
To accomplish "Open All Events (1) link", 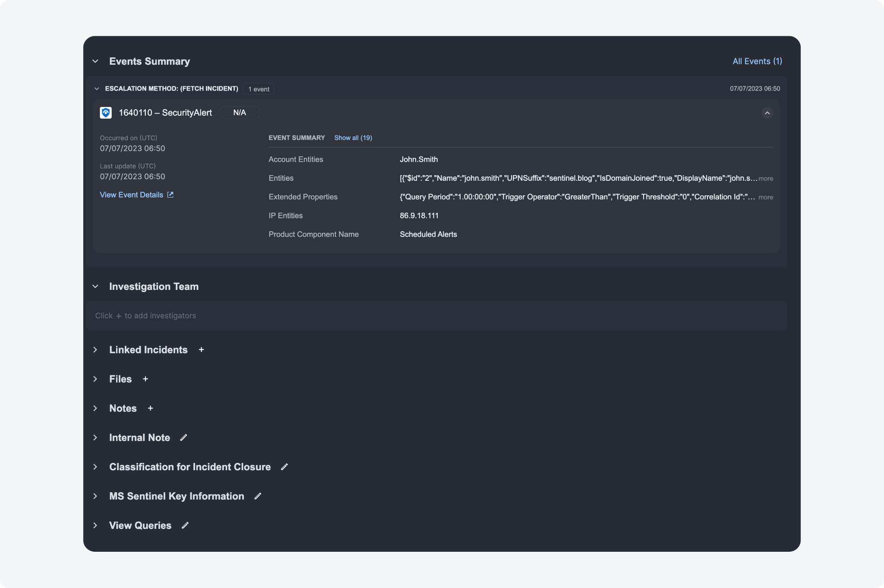I will (x=757, y=61).
